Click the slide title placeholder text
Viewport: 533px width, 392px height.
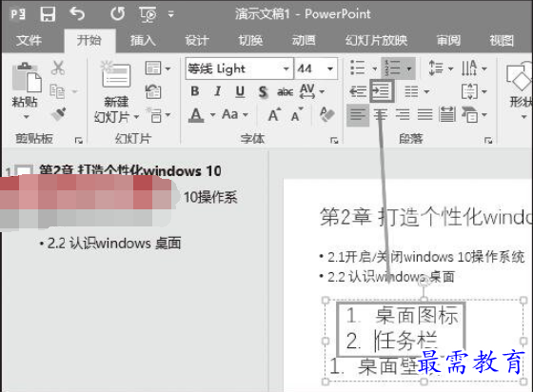point(425,217)
